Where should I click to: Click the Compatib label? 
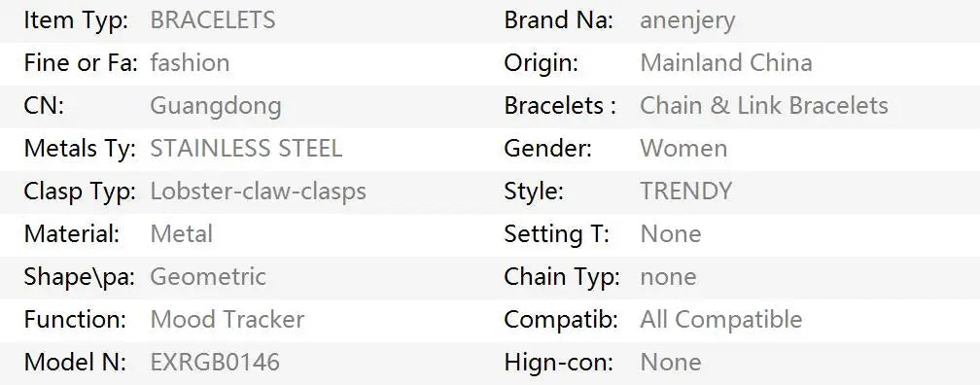click(x=561, y=319)
